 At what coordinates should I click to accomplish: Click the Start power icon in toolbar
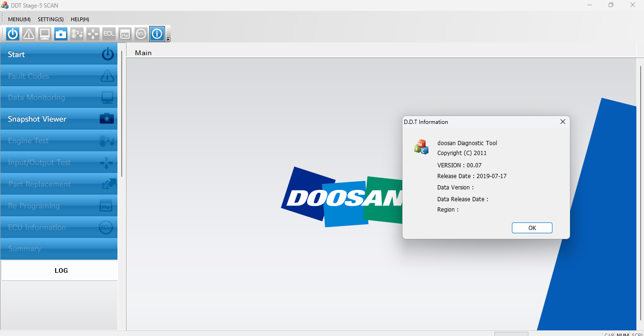coord(13,34)
